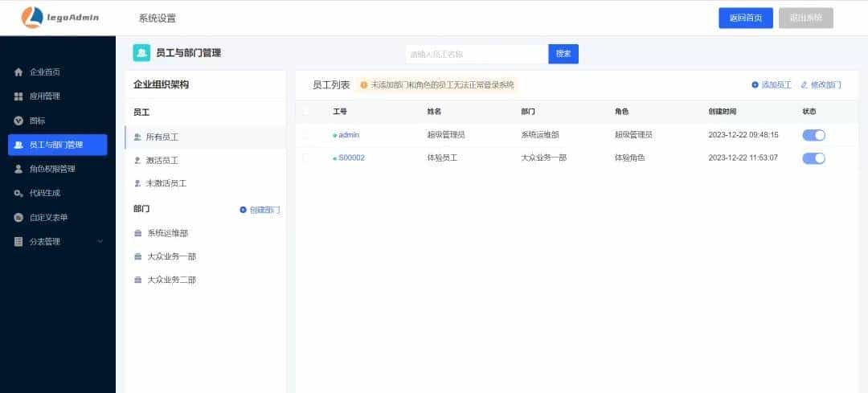This screenshot has width=868, height=393.
Task: Click the key icon beside 代码生成
Action: (x=18, y=193)
